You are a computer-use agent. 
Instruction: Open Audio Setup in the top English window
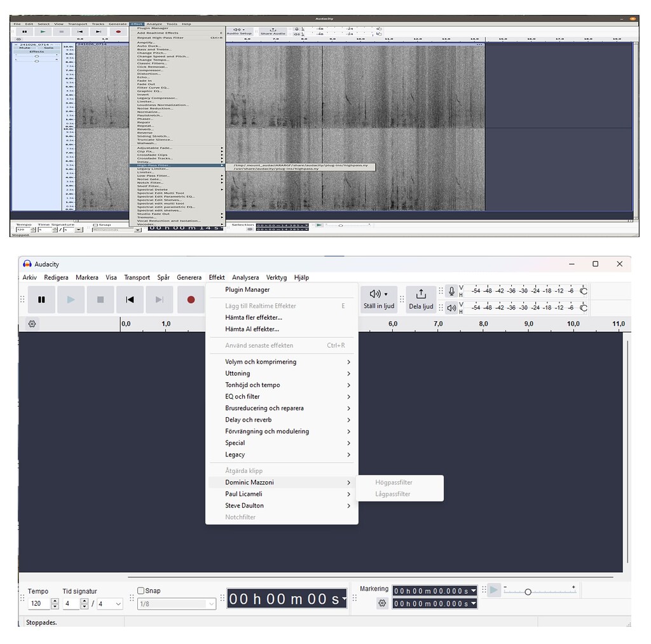[x=239, y=32]
